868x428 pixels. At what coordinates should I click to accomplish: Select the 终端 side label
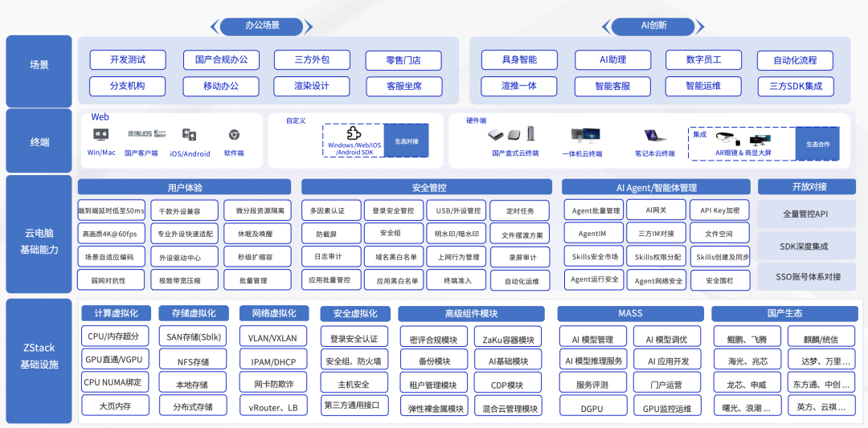pyautogui.click(x=39, y=141)
